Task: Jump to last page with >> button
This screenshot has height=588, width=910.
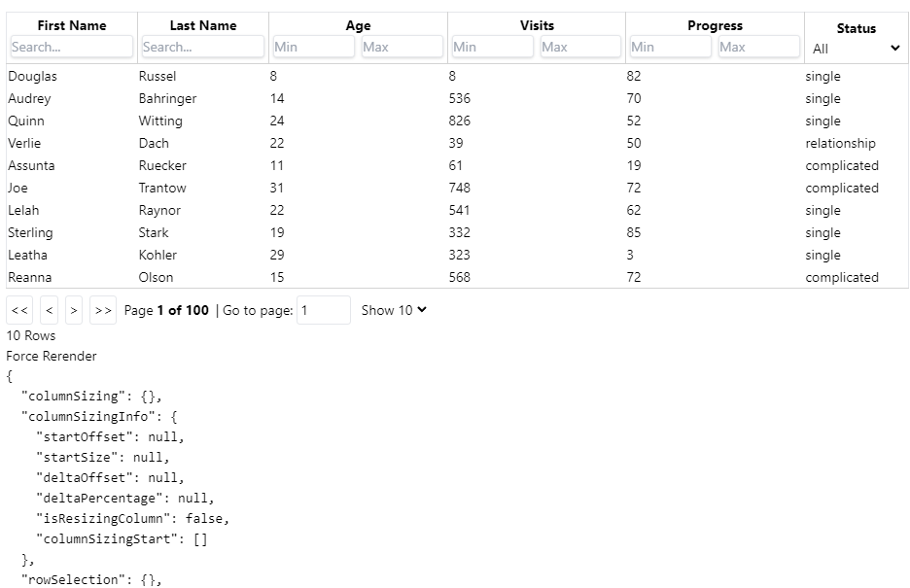Action: [103, 311]
